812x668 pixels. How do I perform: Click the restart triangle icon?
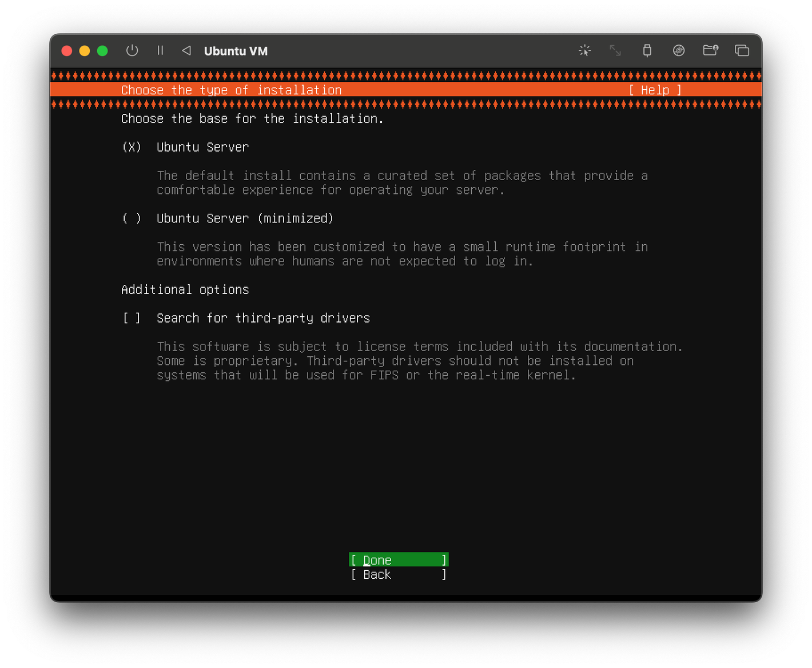coord(186,50)
